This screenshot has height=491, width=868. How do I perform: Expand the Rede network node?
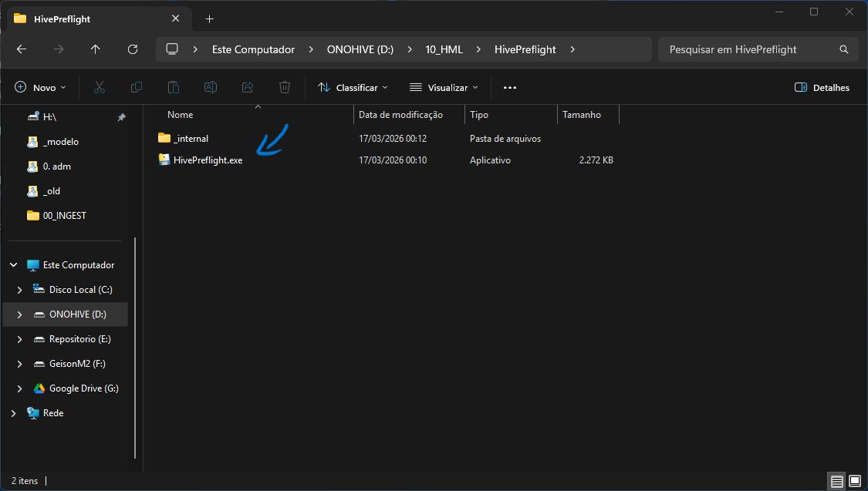tap(14, 413)
